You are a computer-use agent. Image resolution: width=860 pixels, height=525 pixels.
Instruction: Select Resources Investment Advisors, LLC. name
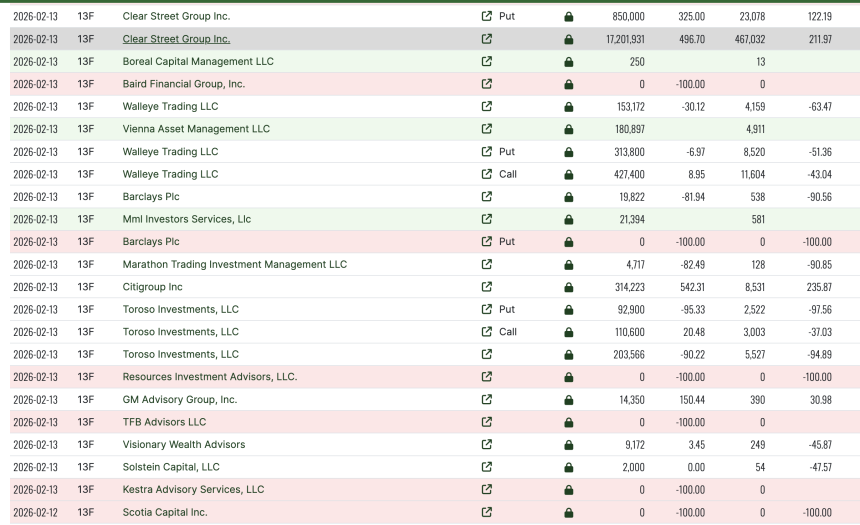click(x=209, y=377)
